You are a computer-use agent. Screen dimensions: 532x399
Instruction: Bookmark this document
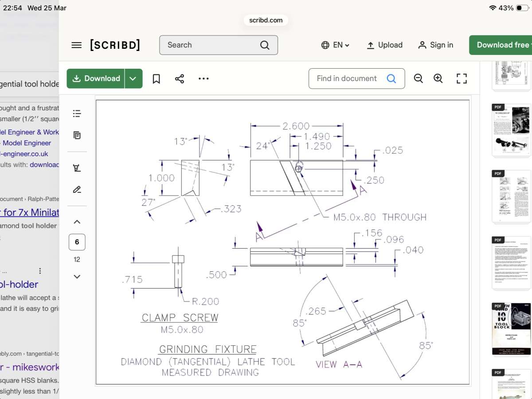156,79
